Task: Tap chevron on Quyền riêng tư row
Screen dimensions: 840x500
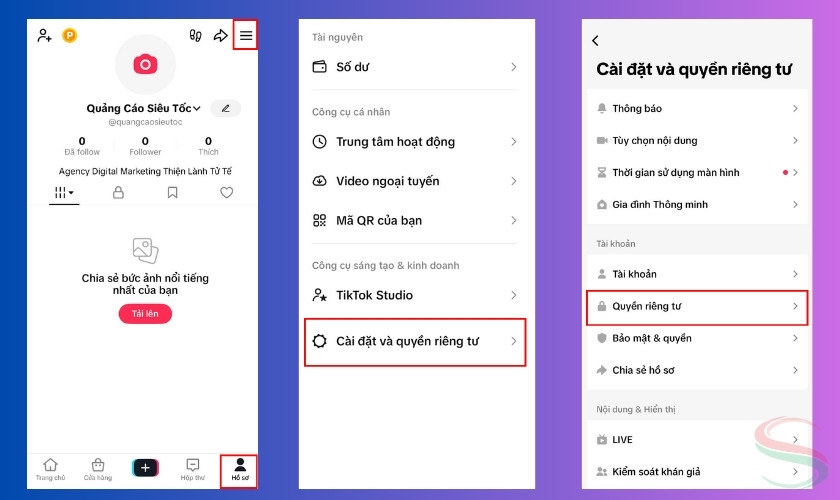Action: [796, 306]
